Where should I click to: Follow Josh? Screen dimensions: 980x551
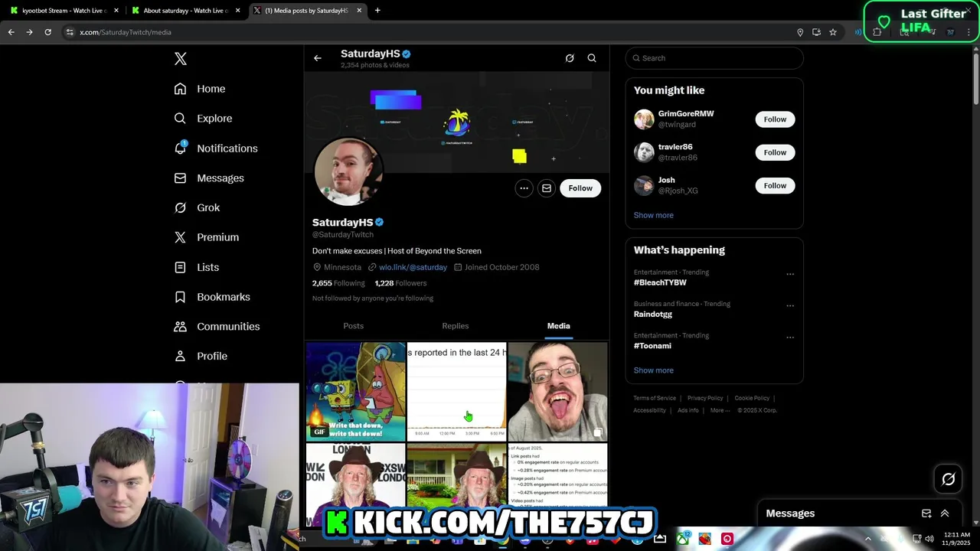click(775, 185)
